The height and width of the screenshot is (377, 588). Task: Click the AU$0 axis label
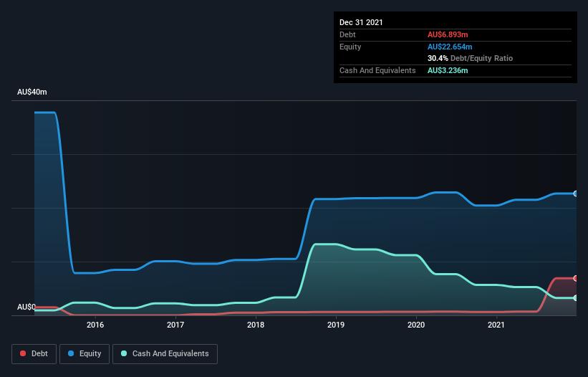26,307
